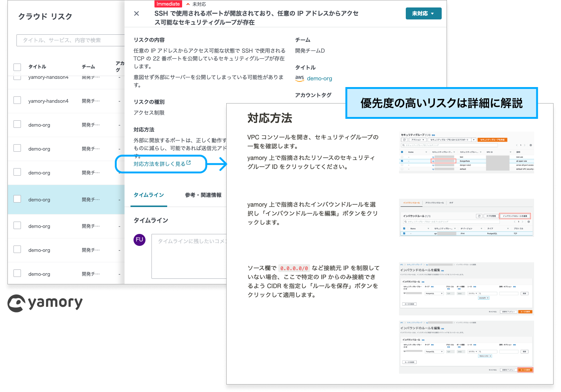Open the インバウンドルール list screenshot thumbnail

tap(466, 218)
